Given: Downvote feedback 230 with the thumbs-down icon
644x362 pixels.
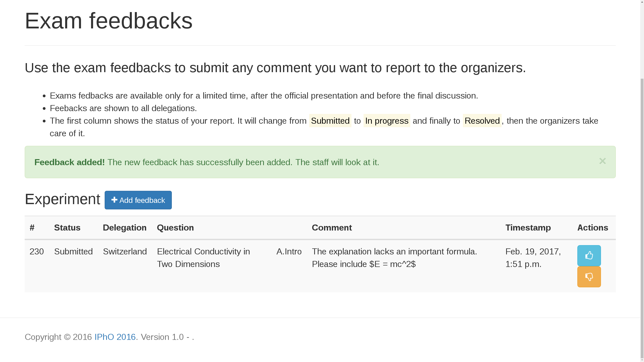Looking at the screenshot, I should (x=589, y=277).
